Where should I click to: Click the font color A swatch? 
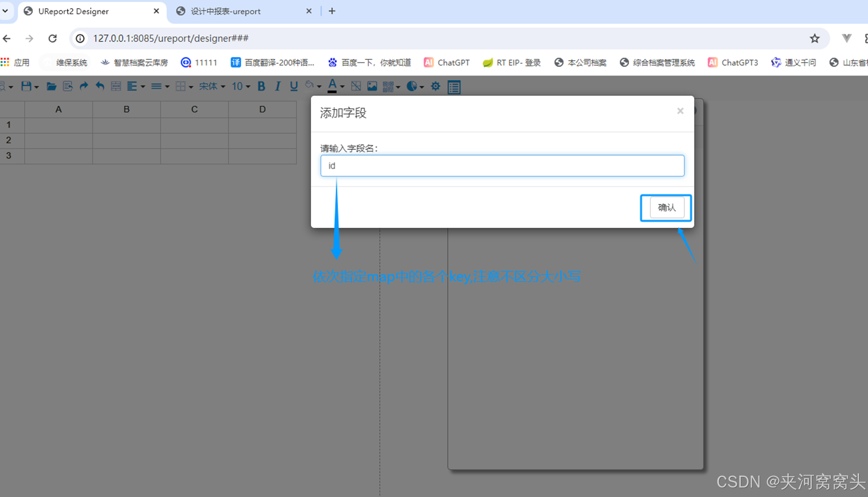tap(332, 85)
